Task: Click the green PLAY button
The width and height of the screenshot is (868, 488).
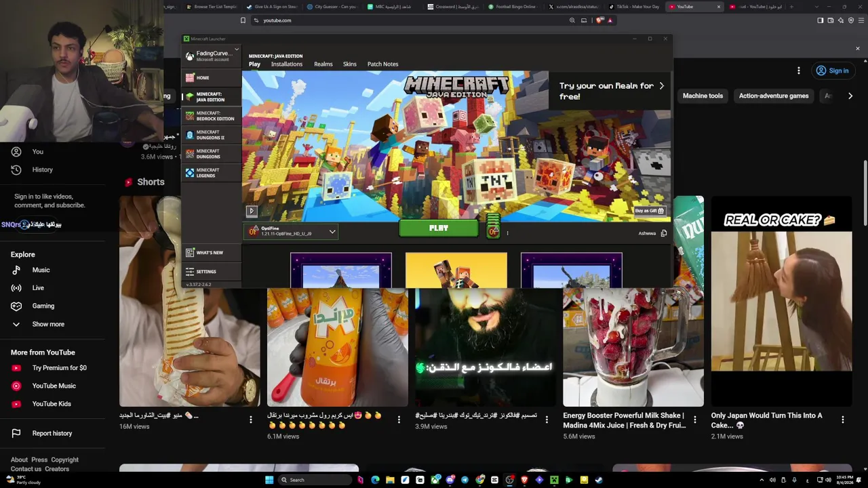Action: [439, 228]
